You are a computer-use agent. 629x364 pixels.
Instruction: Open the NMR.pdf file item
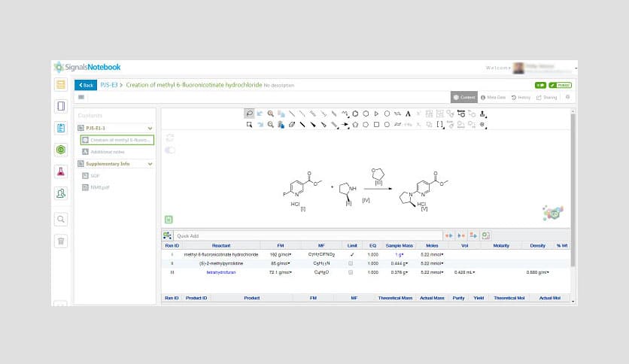pos(99,187)
